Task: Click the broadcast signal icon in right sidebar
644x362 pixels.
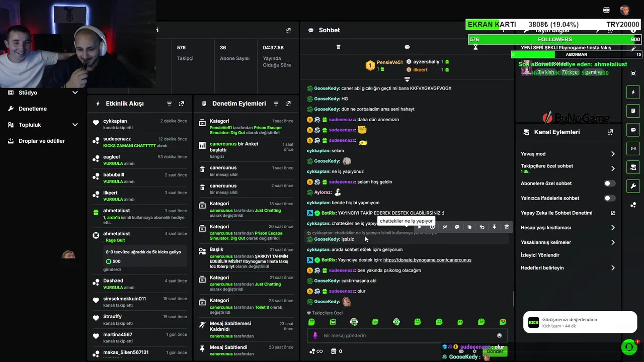Action: [633, 148]
